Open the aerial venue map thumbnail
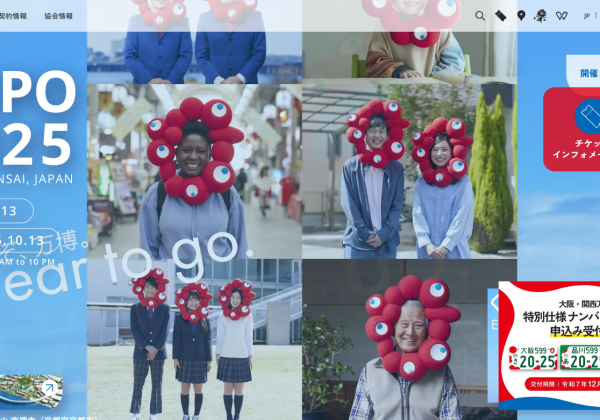The height and width of the screenshot is (420, 600). (x=31, y=391)
